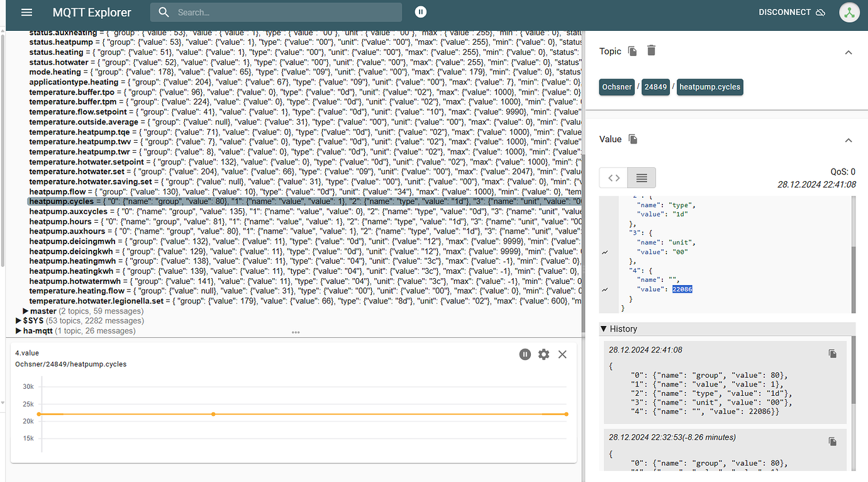Select the heatpump.flow topic row
The width and height of the screenshot is (868, 482).
coord(305,191)
